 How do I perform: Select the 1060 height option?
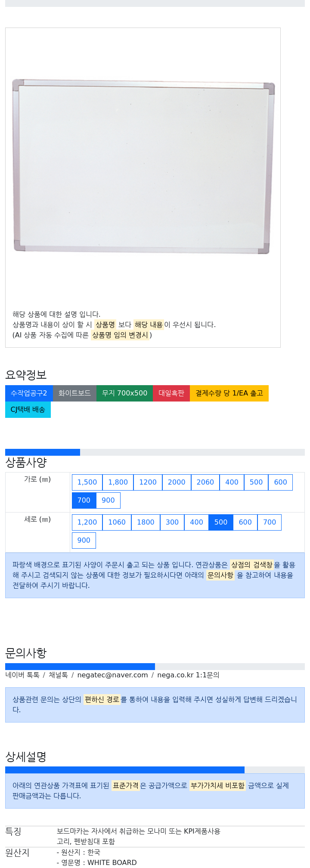[x=117, y=522]
